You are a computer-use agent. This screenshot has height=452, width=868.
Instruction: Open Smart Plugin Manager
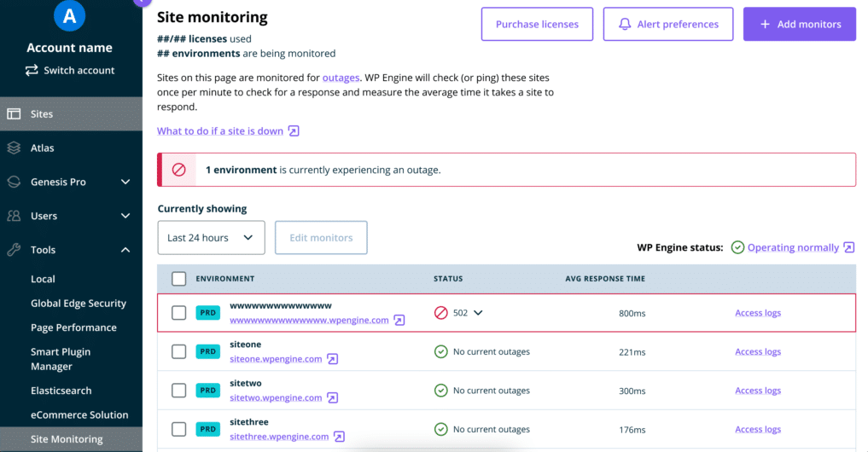[x=61, y=359]
